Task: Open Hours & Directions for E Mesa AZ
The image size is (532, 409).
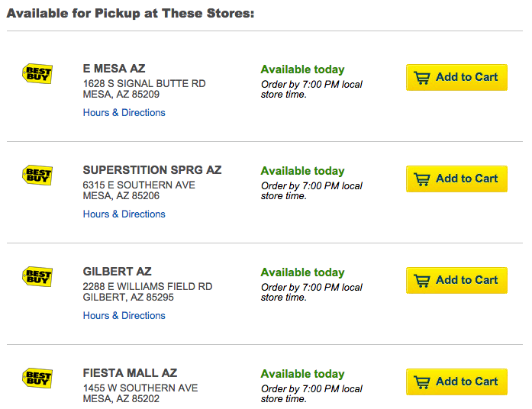Action: [124, 113]
